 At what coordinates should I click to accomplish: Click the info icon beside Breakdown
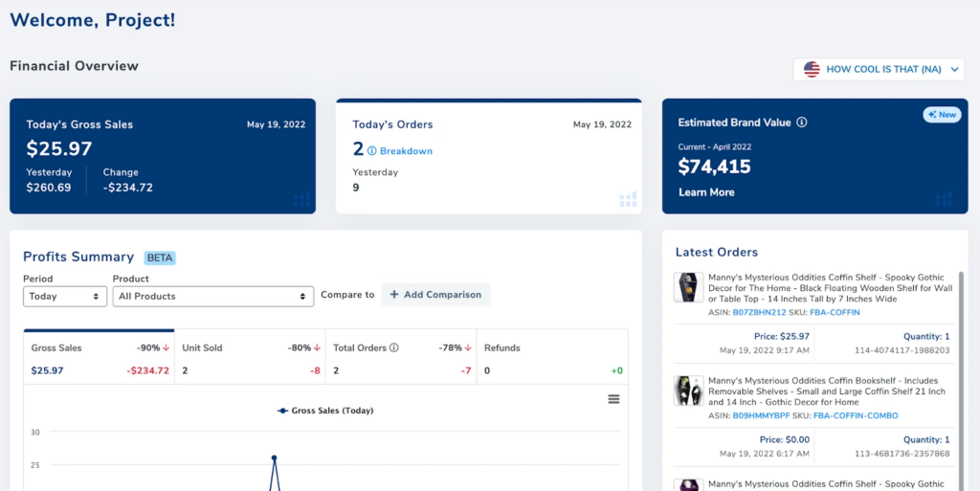tap(372, 151)
